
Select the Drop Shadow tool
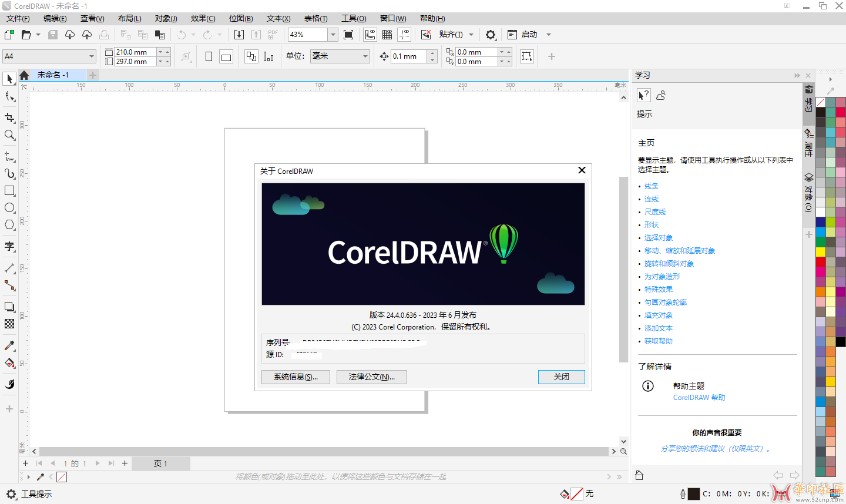click(9, 307)
